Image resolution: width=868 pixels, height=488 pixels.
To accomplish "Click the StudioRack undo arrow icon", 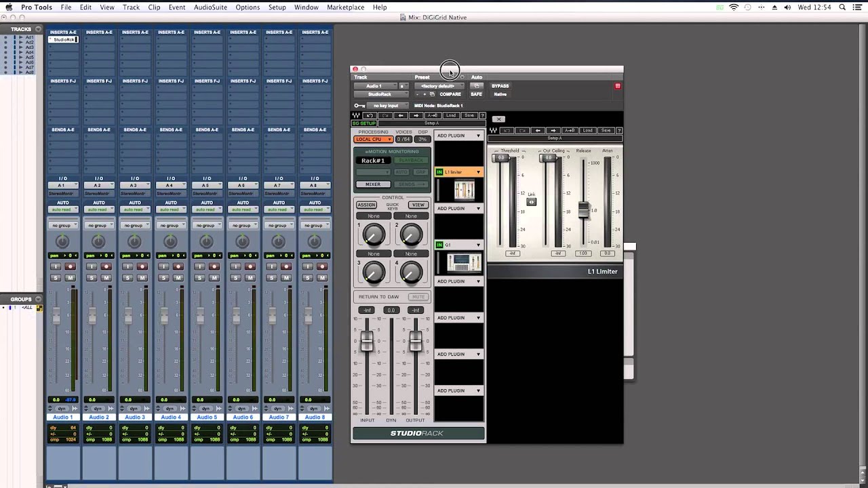I will [370, 115].
